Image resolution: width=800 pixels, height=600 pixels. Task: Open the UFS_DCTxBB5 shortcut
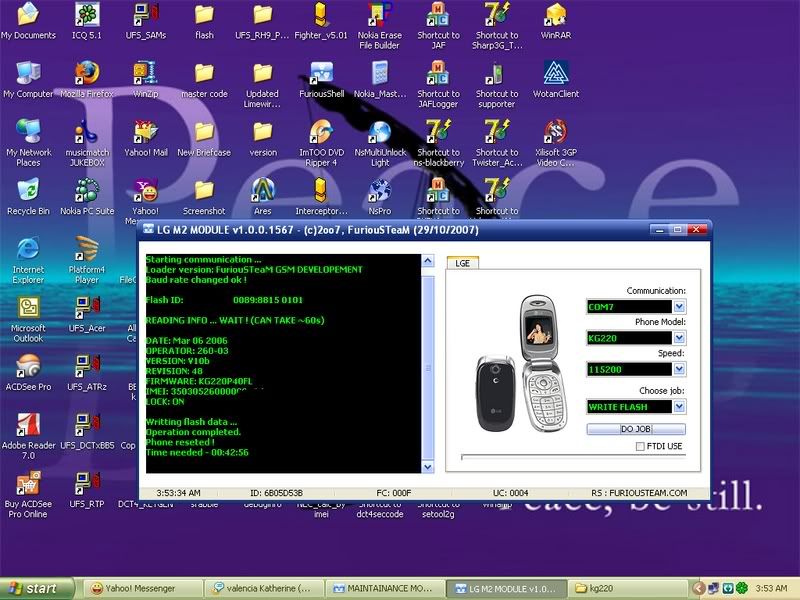point(87,431)
